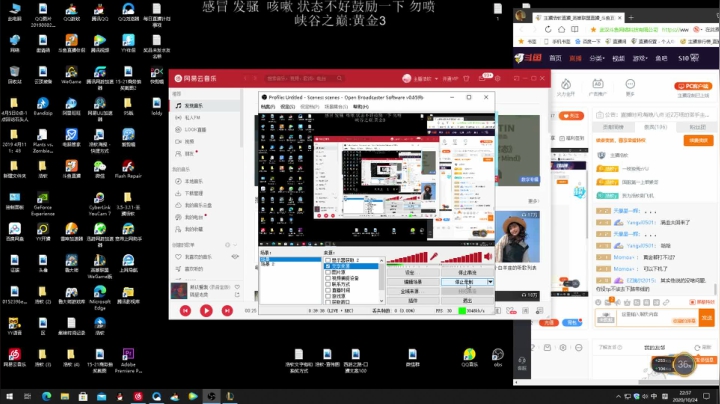Viewport: 720px width, 404px height.
Task: Expand 游戏 dropdown in Douyu navigation
Action: [640, 58]
